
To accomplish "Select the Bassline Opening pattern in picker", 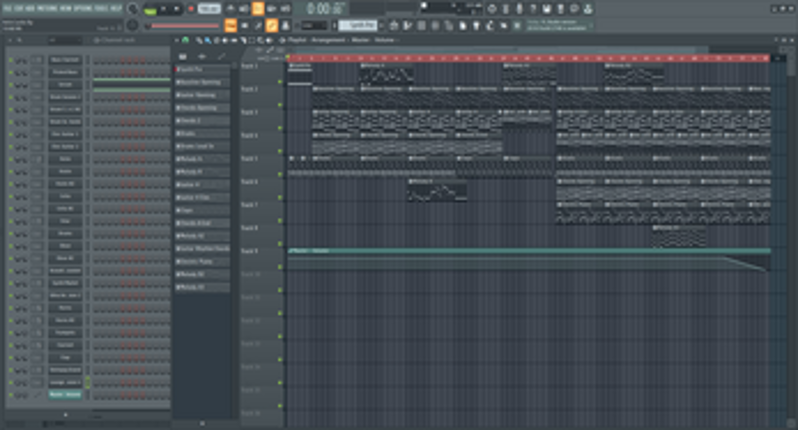I will [202, 82].
